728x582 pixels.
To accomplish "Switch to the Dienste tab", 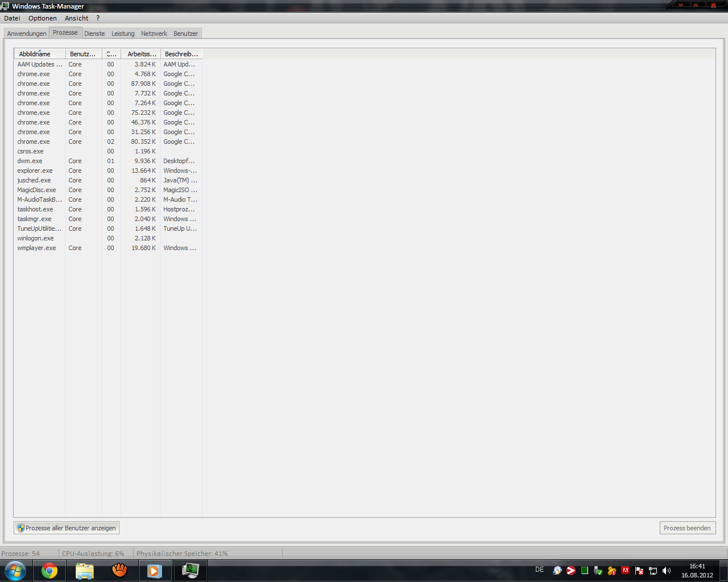I will coord(94,34).
